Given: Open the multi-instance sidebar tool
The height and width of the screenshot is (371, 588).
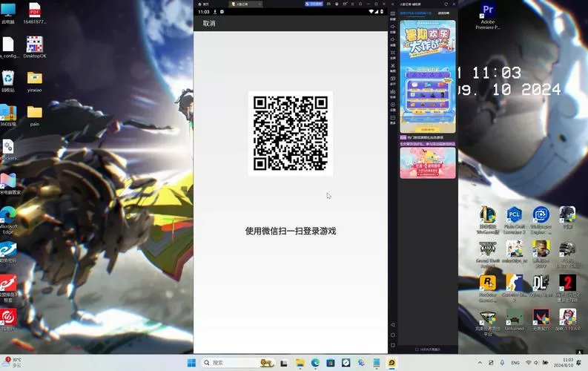Looking at the screenshot, I should tap(393, 81).
